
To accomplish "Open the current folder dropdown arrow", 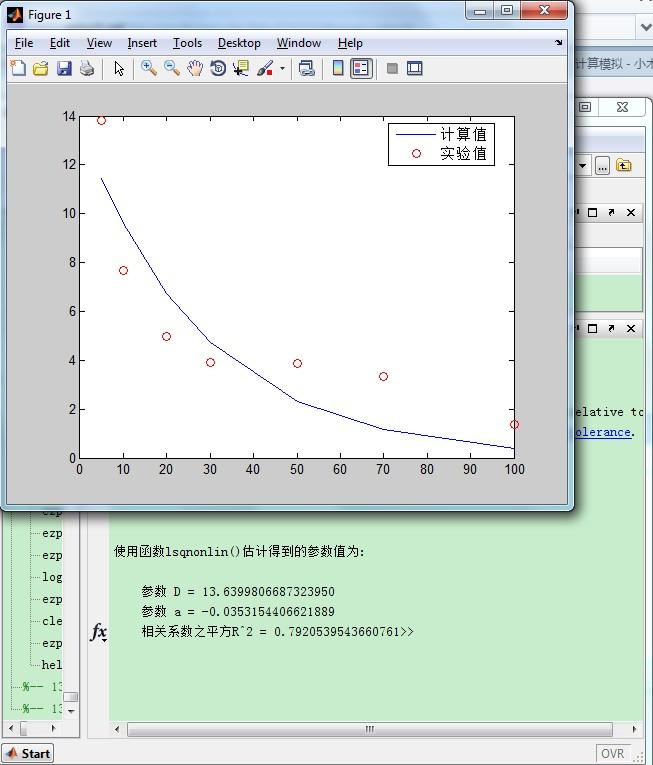I will 582,166.
